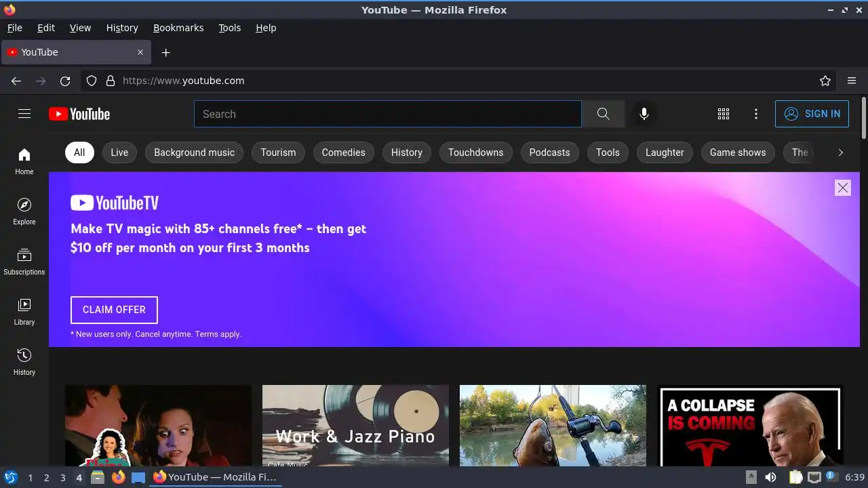Open a new tab with the plus button
The image size is (868, 488).
click(x=165, y=52)
